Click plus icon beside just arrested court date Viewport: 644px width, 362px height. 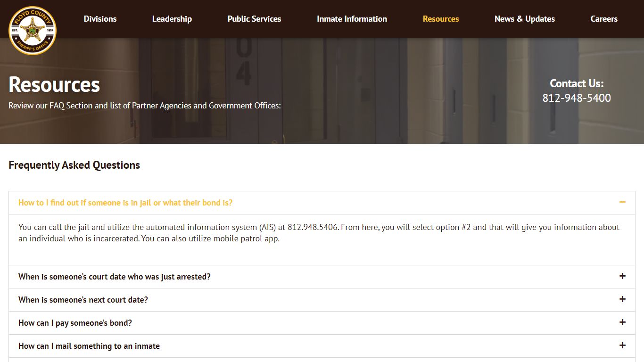click(622, 276)
